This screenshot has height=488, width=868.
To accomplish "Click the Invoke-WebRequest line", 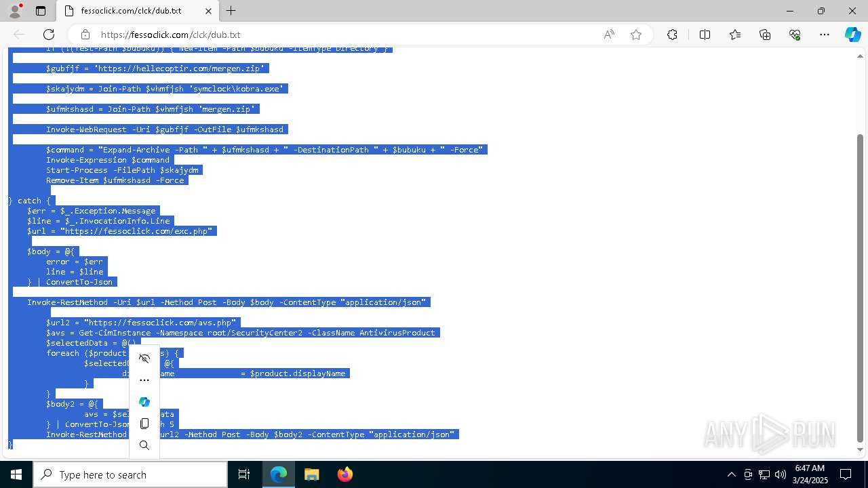I will click(x=165, y=129).
